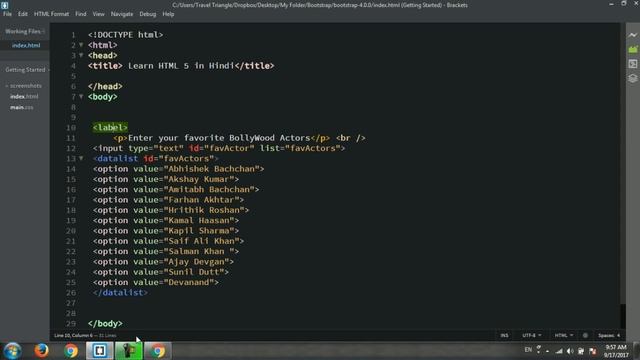Place cursor in the highlighted <label> tag

tap(110, 127)
